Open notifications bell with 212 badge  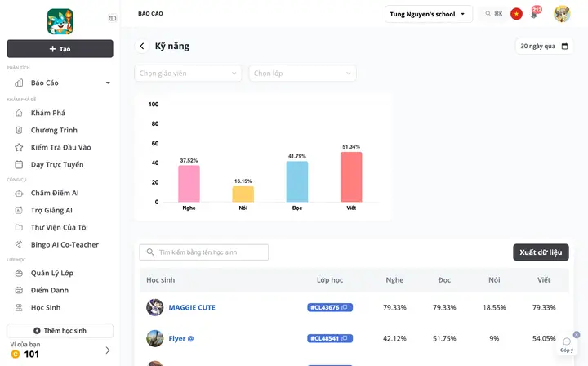(x=535, y=13)
